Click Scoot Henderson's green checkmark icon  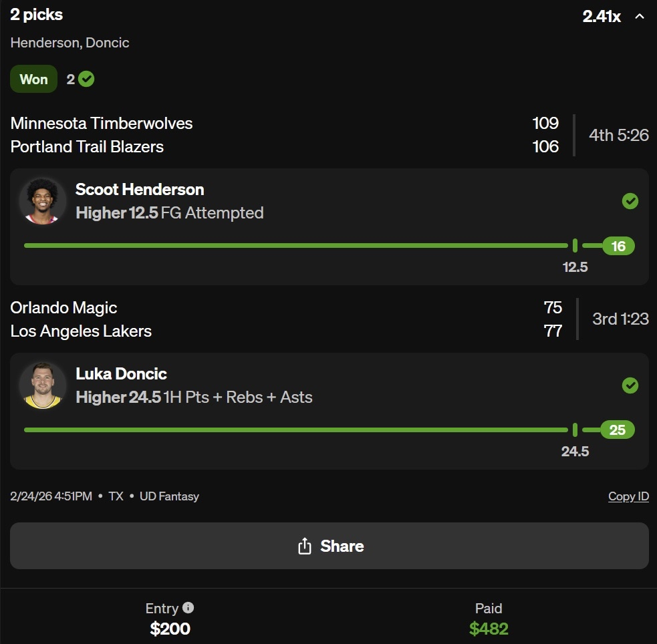point(630,201)
